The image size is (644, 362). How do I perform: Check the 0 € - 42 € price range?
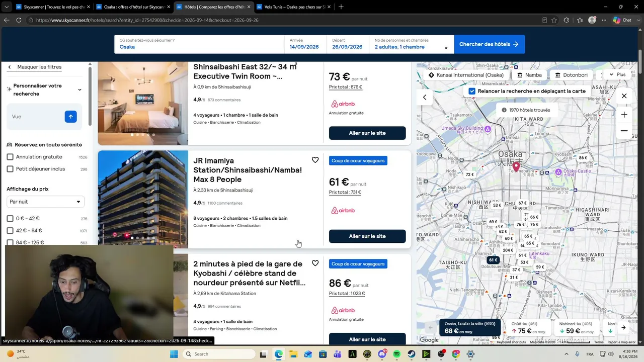tap(10, 218)
